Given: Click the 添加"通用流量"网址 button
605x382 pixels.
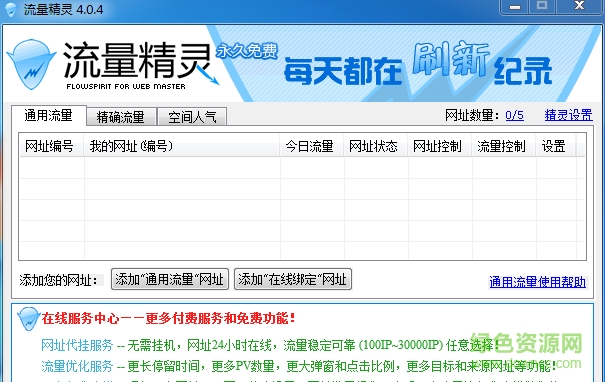Looking at the screenshot, I should tap(170, 279).
